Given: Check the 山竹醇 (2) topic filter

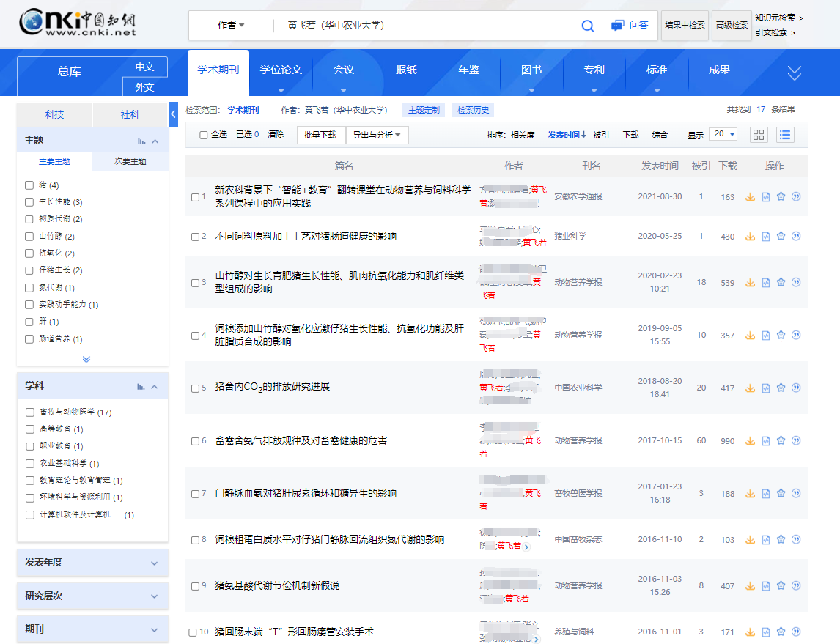Looking at the screenshot, I should pyautogui.click(x=29, y=237).
